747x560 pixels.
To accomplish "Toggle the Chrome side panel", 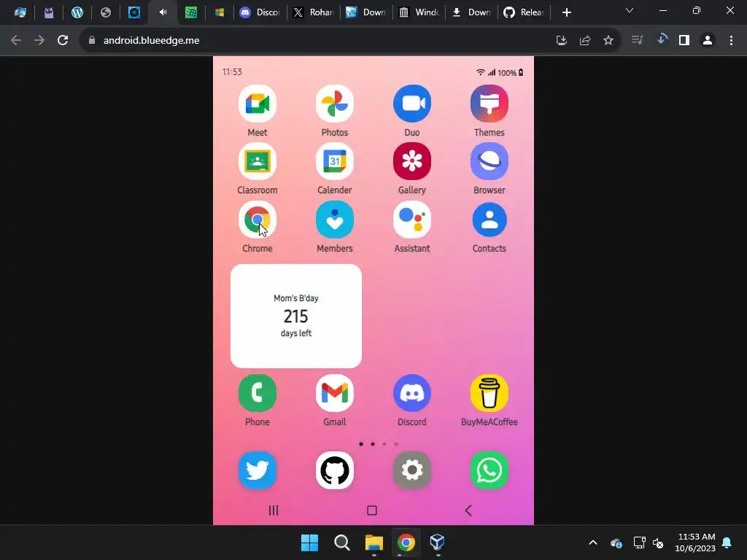I will pos(684,41).
